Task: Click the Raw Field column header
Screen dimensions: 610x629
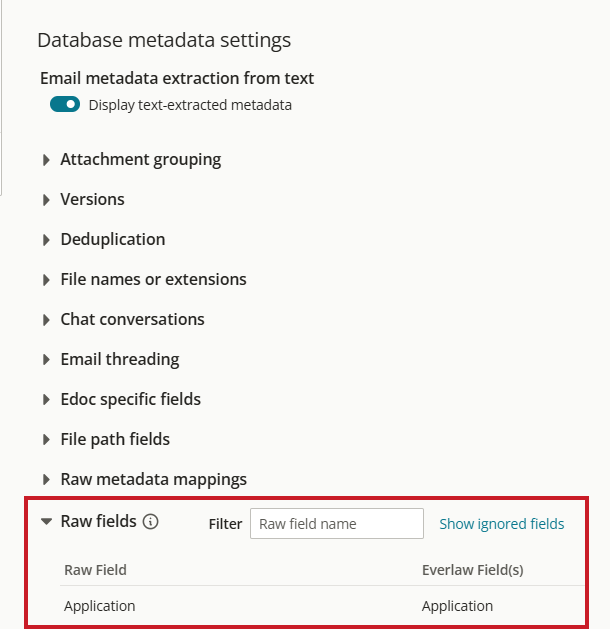Action: 95,570
